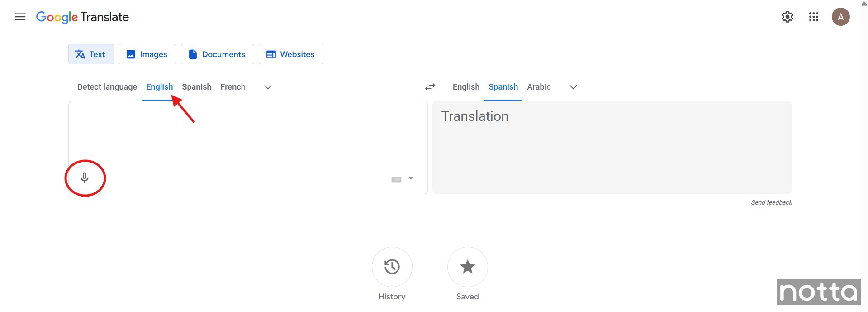Switch to the Documents tab
The width and height of the screenshot is (868, 312).
click(x=218, y=54)
